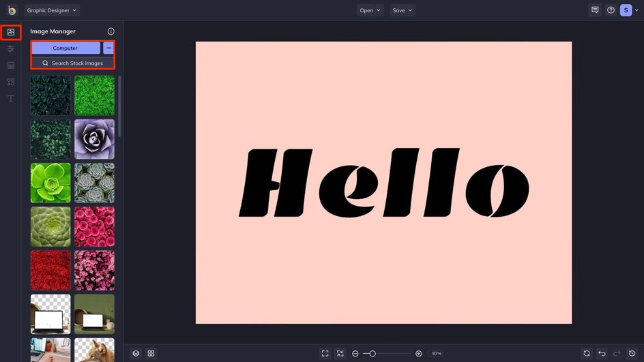Select the lime green succulent thumbnail
Viewport: 644px width, 362px height.
pos(50,183)
